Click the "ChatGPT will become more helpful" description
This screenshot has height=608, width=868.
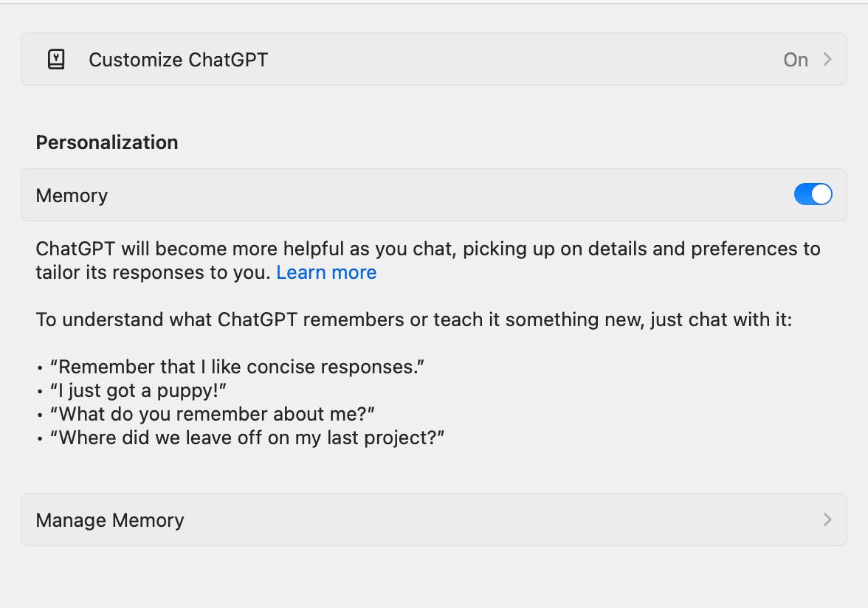428,249
